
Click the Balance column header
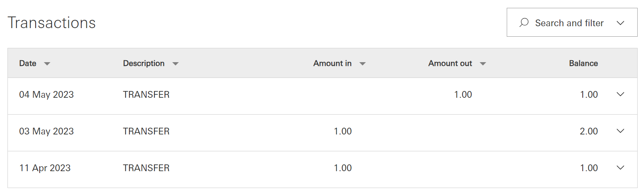tap(583, 63)
